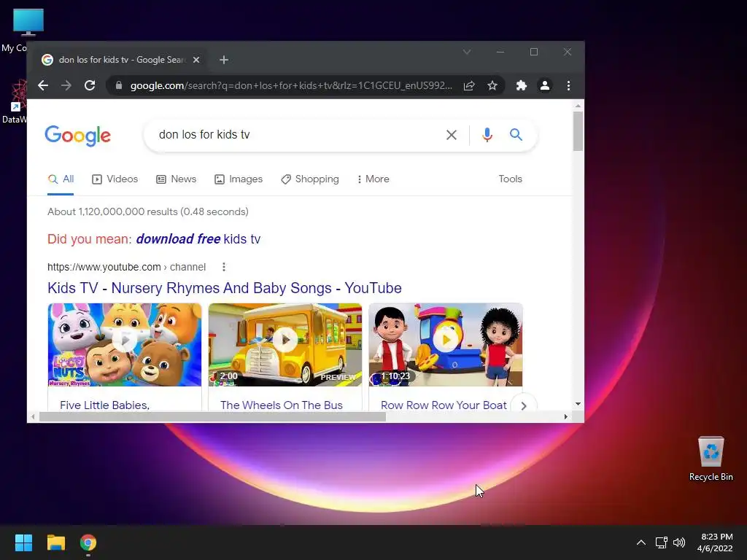The height and width of the screenshot is (560, 747).
Task: Reload the Google search page
Action: click(x=90, y=86)
